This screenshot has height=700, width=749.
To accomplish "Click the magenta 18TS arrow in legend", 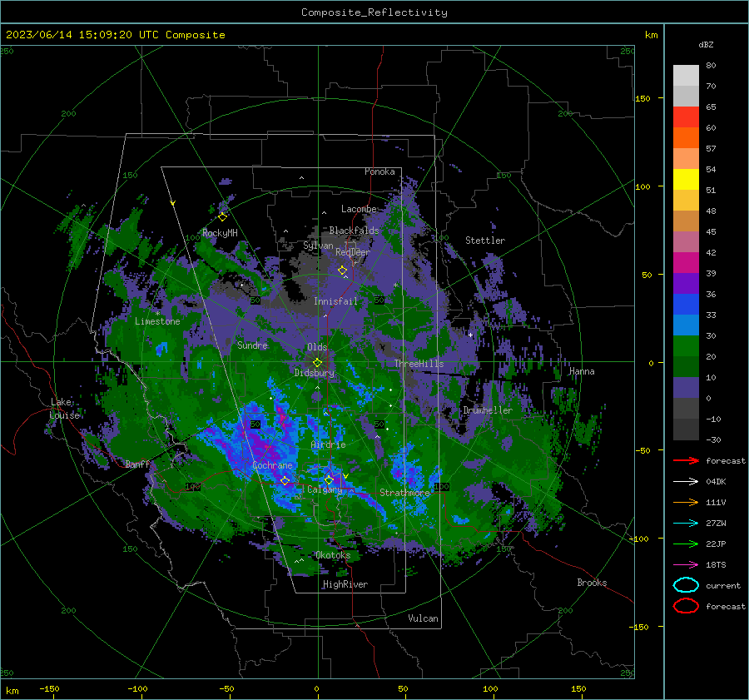I will (686, 565).
